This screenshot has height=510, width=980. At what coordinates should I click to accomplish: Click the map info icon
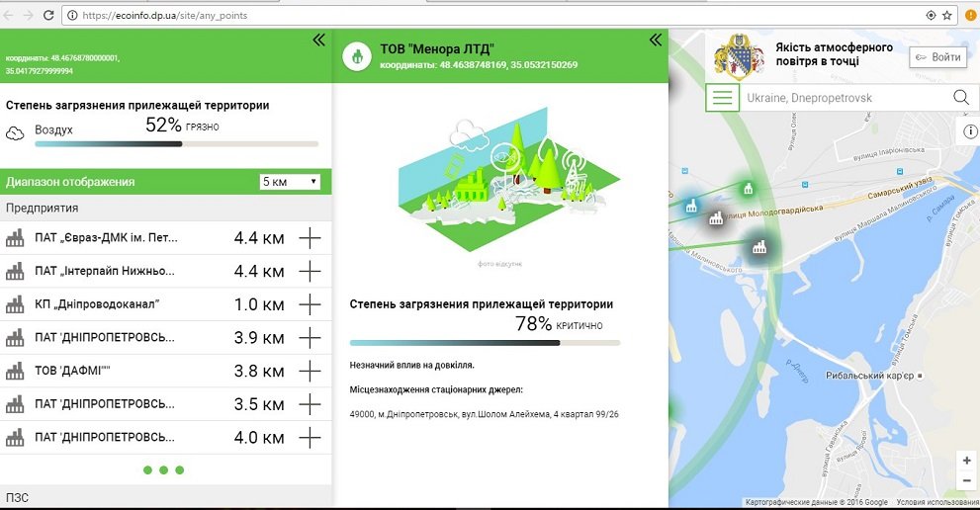[x=970, y=131]
